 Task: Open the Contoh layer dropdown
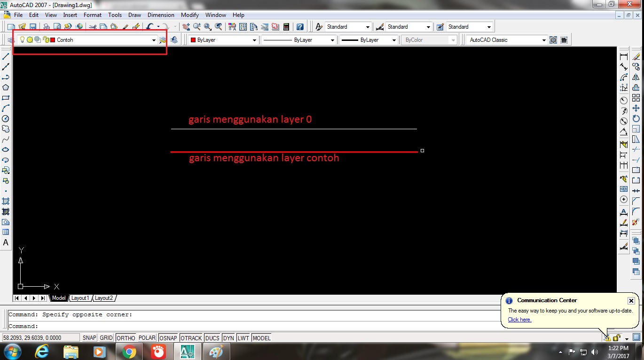[x=154, y=40]
